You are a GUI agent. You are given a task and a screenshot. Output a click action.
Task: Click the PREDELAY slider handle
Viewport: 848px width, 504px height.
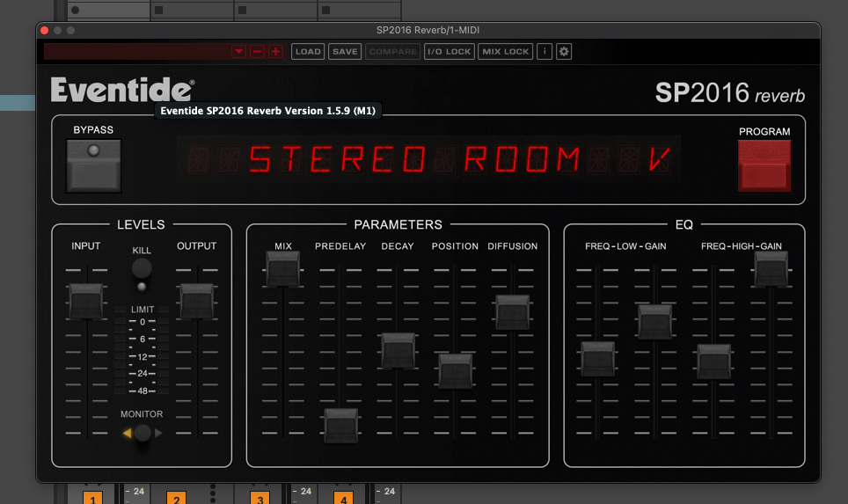[340, 425]
